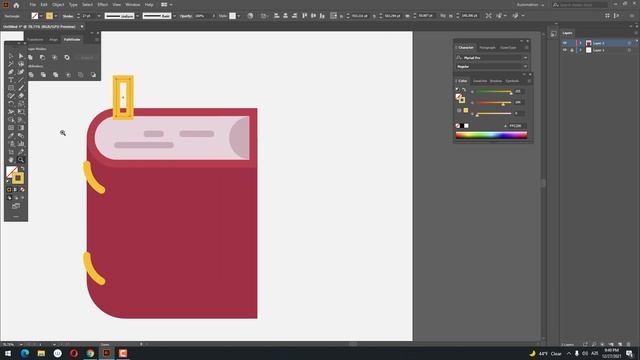Open the Effect menu
640x360 pixels.
tap(102, 4)
